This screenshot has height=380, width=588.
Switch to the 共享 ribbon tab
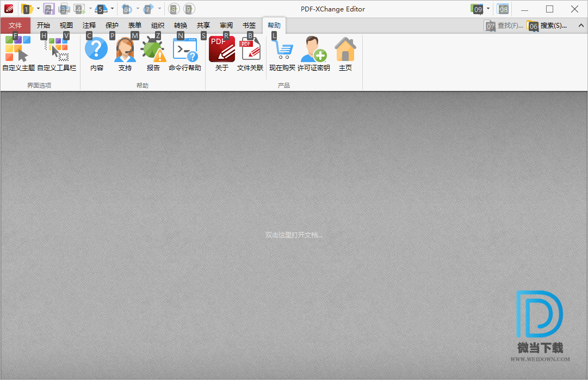pos(203,26)
